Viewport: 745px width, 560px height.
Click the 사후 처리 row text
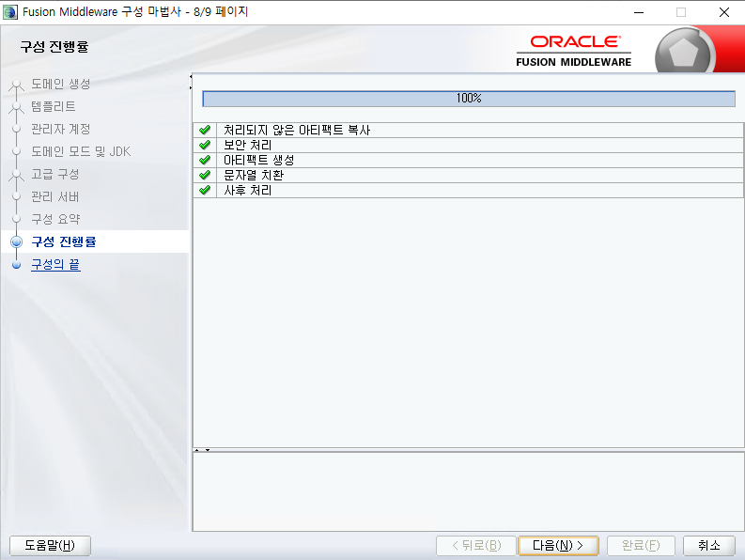pyautogui.click(x=247, y=190)
